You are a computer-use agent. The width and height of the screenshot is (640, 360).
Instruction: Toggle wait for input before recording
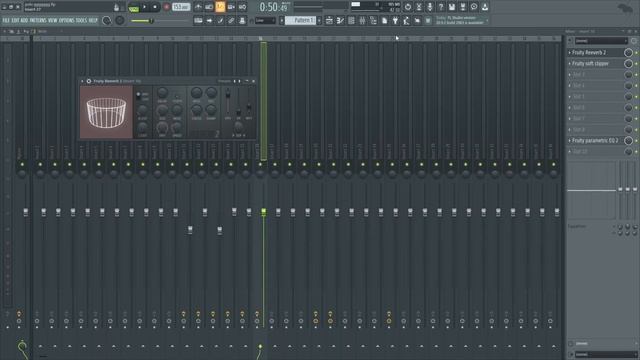(x=209, y=7)
